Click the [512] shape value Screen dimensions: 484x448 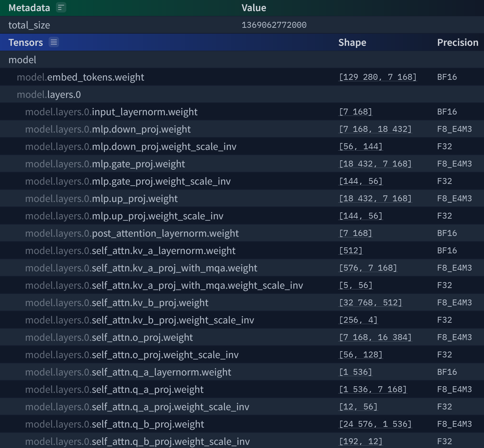coord(351,251)
